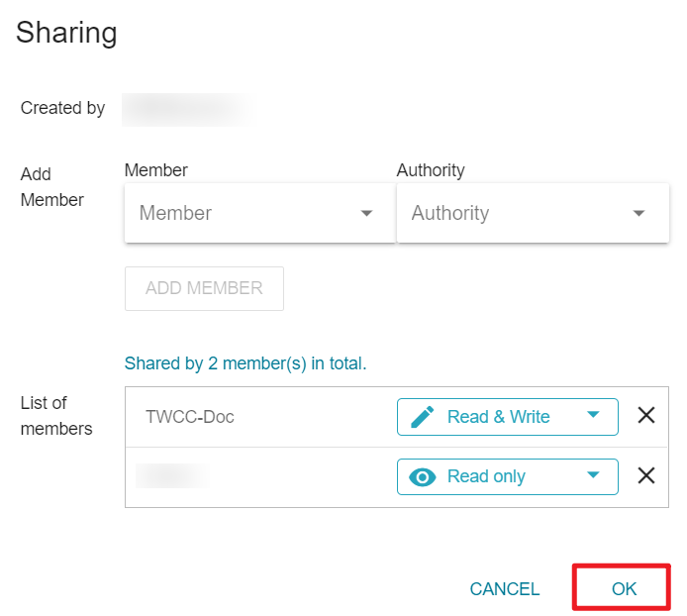Click the Sharing dialog title
The width and height of the screenshot is (687, 616).
(x=66, y=34)
